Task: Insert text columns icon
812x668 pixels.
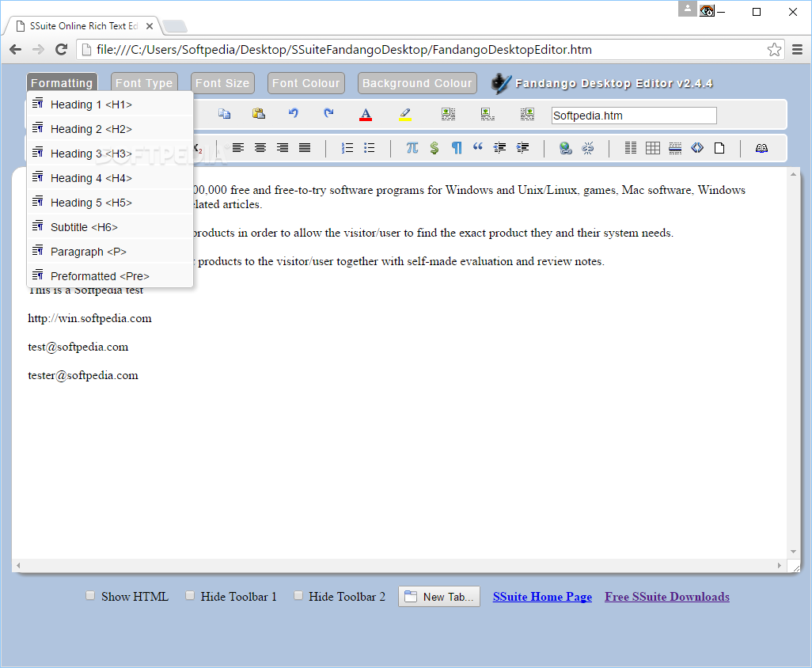Action: (631, 148)
